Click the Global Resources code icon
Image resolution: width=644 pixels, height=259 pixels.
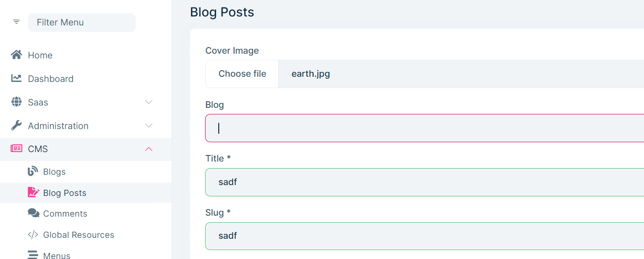click(x=33, y=235)
